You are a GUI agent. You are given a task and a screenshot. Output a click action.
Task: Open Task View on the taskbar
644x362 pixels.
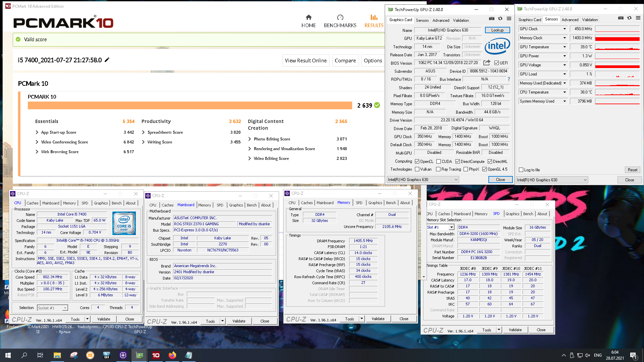[40, 355]
